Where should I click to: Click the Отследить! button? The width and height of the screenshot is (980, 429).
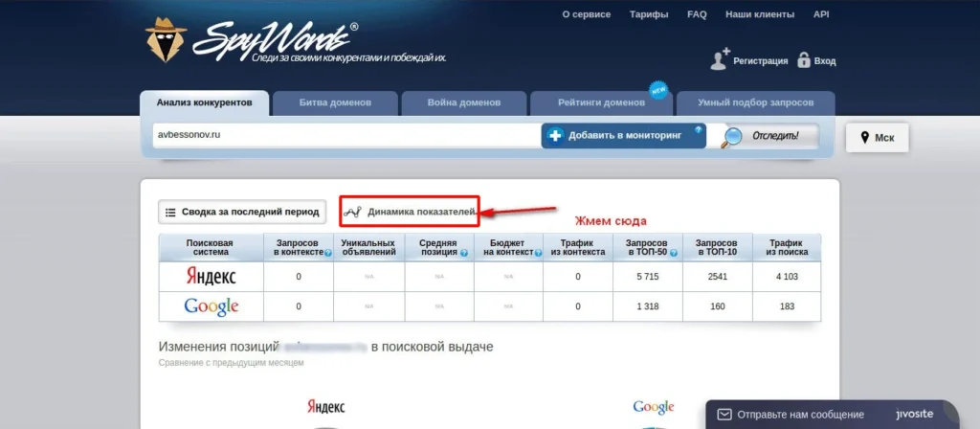tap(768, 136)
